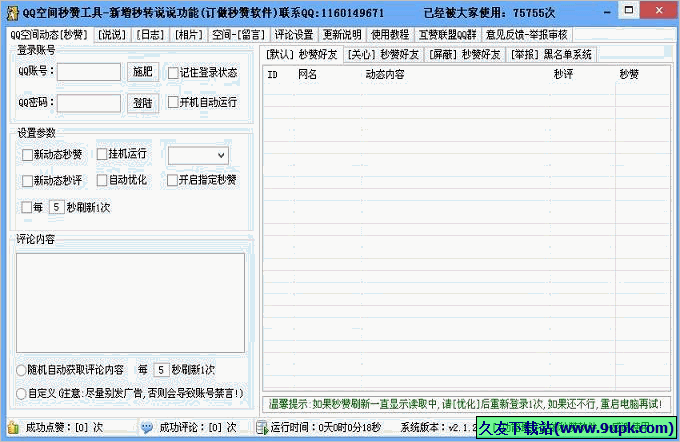Click into the QQ密码 input field
Screen dimensions: 680x442
89,103
